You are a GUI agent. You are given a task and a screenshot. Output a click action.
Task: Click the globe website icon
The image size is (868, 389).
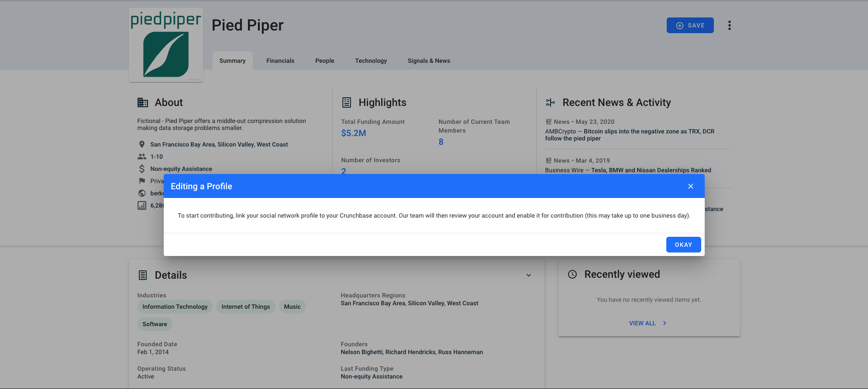(142, 193)
